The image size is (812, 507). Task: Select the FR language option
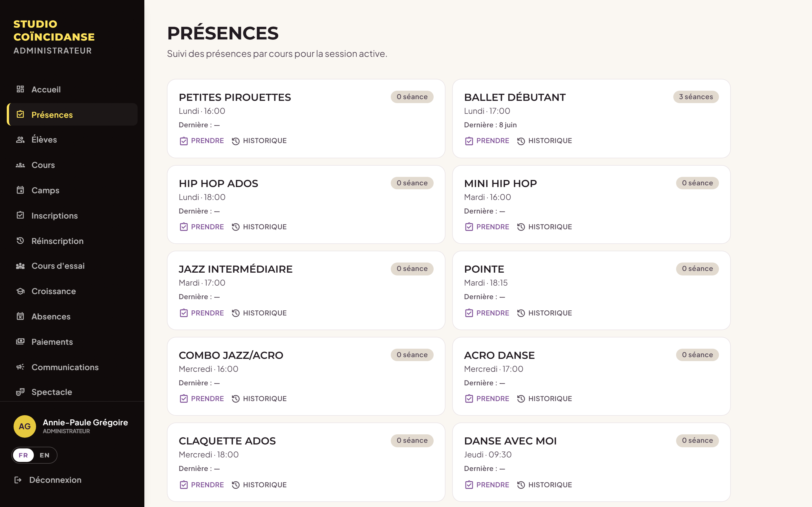(23, 455)
